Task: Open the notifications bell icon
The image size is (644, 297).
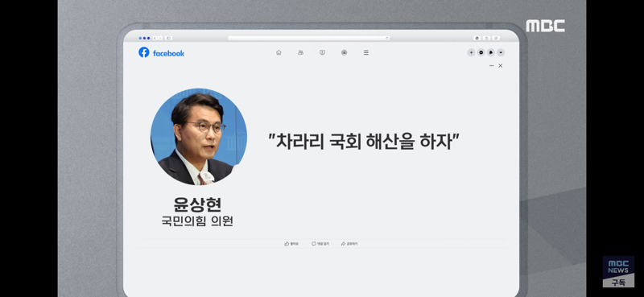Action: click(491, 52)
